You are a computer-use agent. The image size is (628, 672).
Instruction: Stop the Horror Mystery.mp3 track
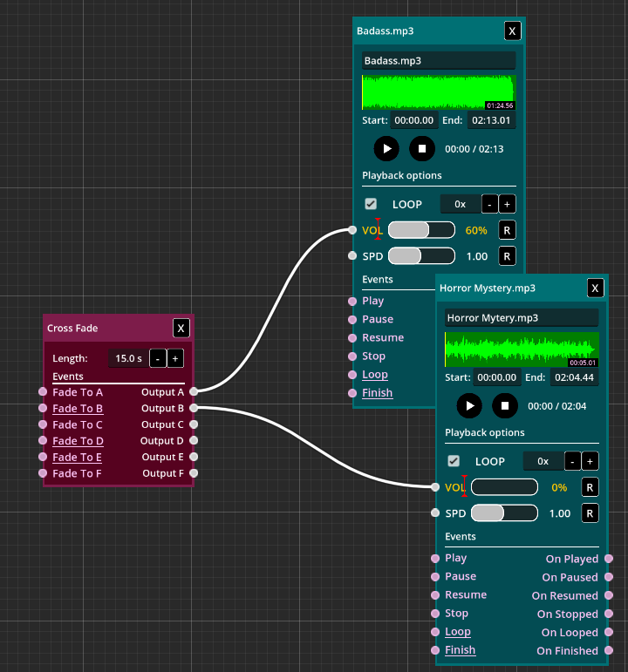pos(505,405)
